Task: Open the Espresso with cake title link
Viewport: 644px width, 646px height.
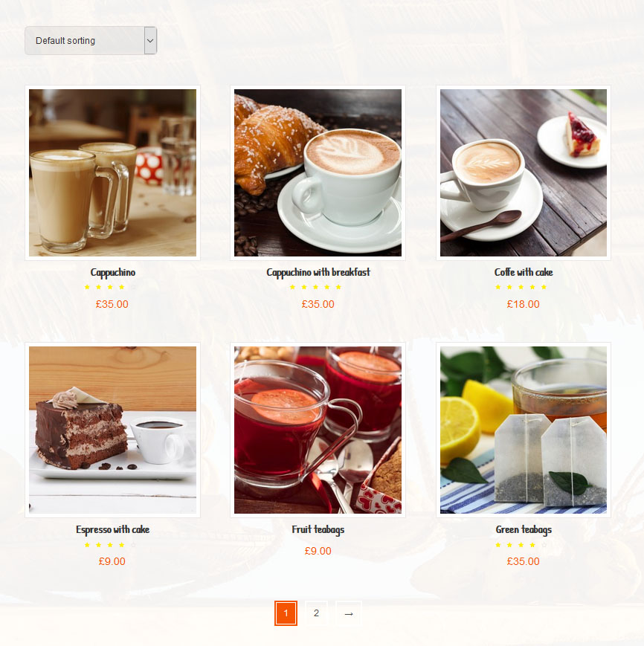Action: [112, 529]
